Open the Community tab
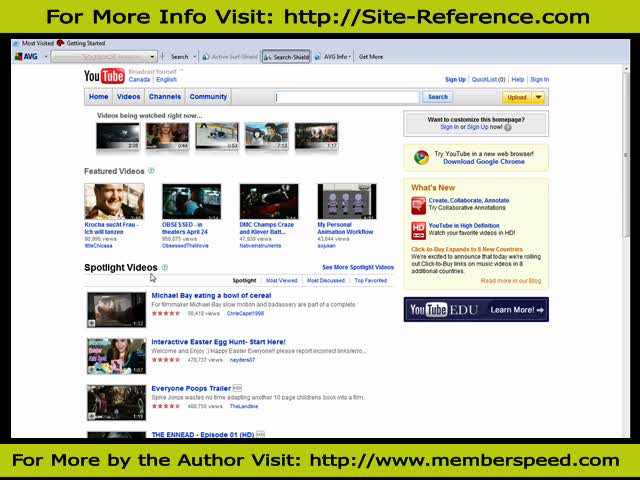The image size is (640, 480). [x=208, y=97]
